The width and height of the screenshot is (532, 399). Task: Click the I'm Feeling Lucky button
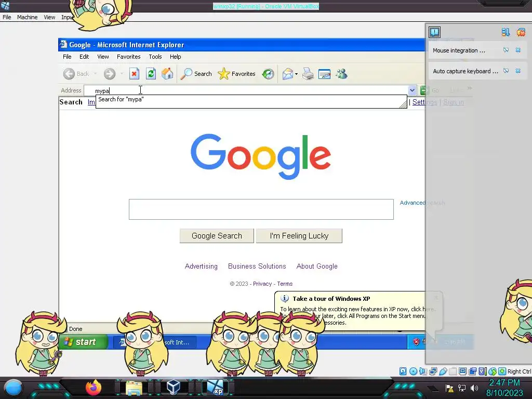pyautogui.click(x=299, y=236)
